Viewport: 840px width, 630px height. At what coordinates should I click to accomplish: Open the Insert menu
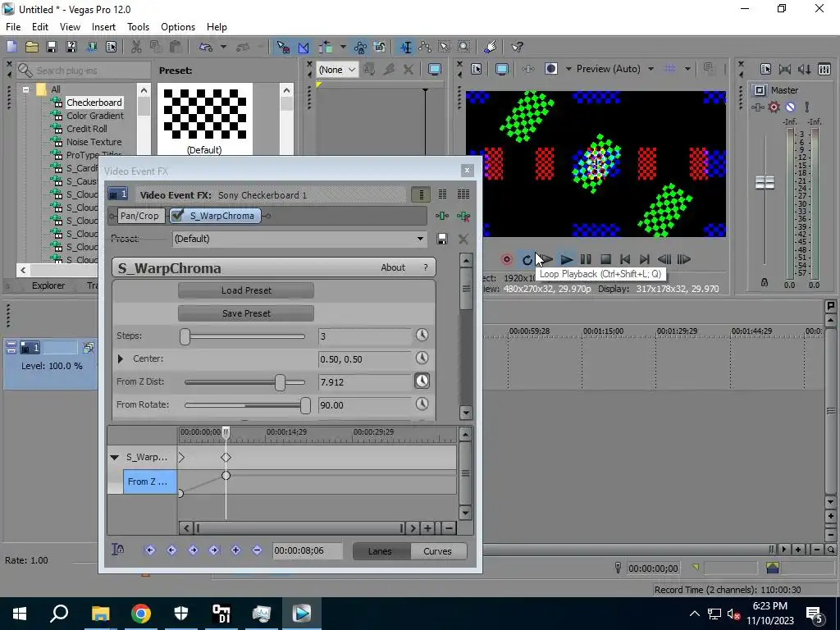103,27
